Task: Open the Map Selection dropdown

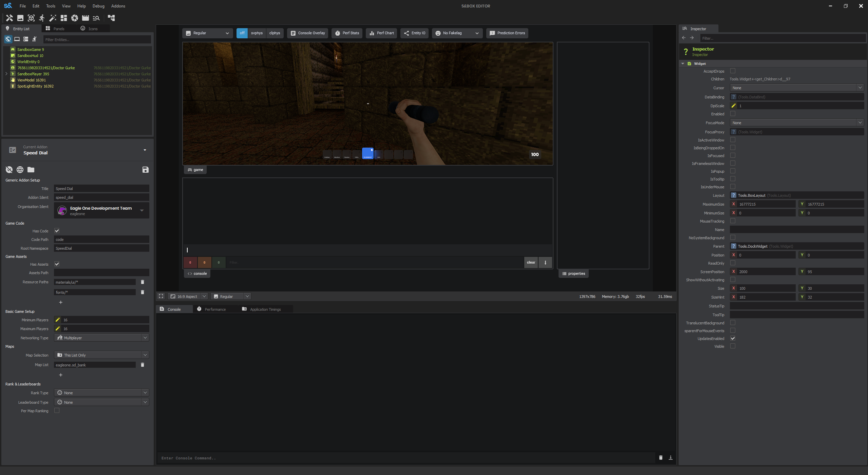Action: (x=101, y=355)
